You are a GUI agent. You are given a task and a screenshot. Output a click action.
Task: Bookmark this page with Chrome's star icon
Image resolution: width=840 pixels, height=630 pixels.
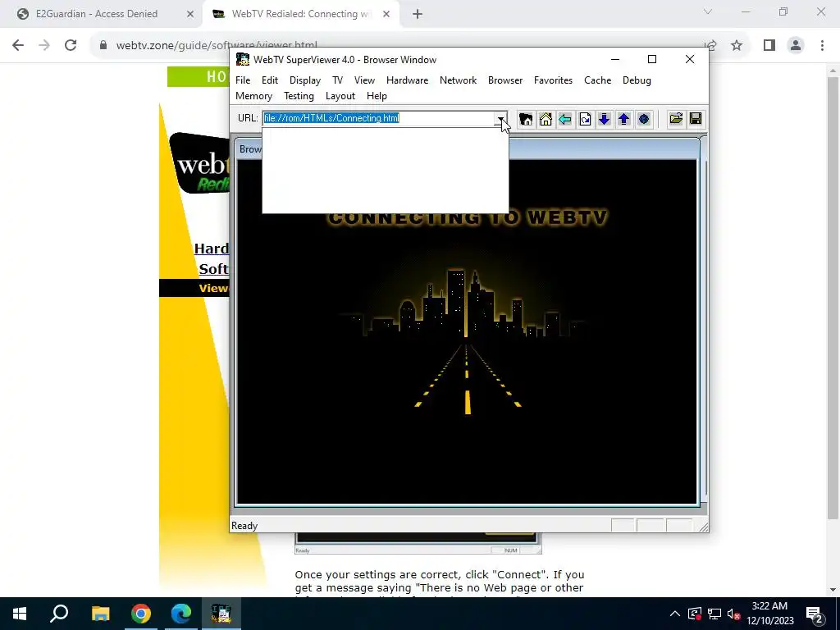[x=737, y=46]
